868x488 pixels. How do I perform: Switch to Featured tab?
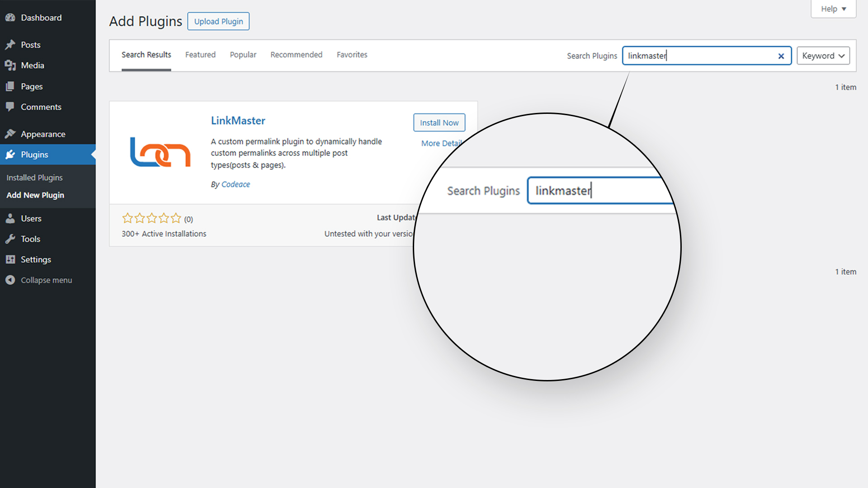pyautogui.click(x=200, y=55)
